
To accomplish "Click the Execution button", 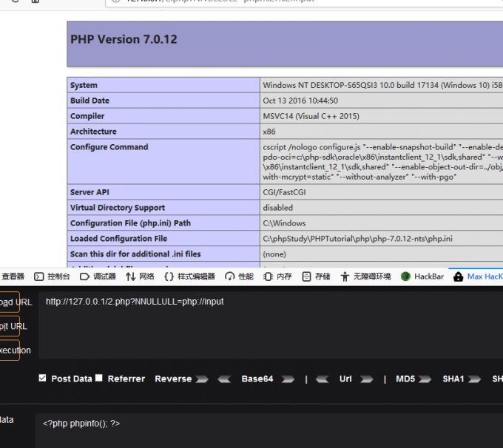I will [10, 350].
